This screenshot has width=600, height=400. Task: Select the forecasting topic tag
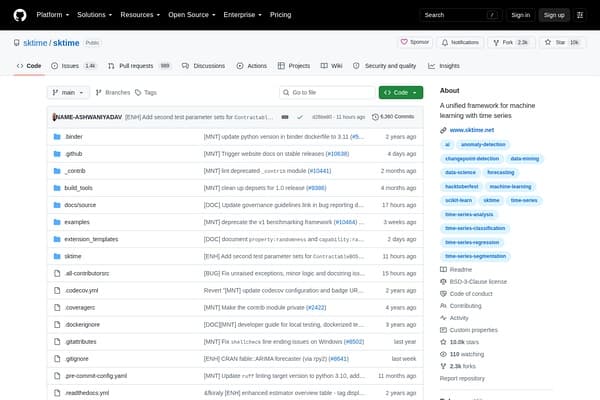coord(501,173)
